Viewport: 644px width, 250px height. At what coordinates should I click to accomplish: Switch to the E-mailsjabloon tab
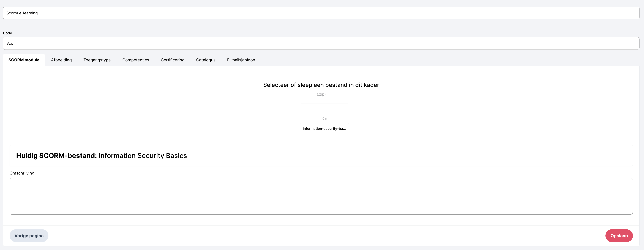pyautogui.click(x=241, y=60)
